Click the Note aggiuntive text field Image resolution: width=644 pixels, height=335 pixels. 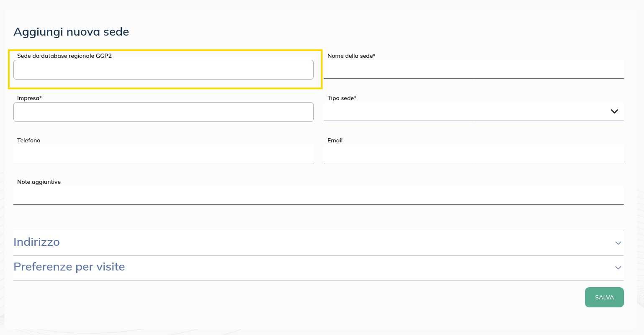pos(318,195)
